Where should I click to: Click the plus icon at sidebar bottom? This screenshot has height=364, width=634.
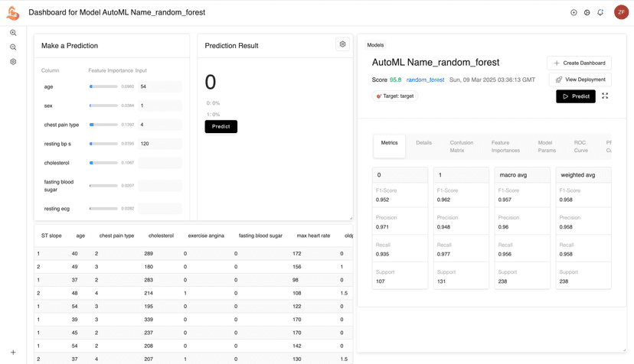13,353
